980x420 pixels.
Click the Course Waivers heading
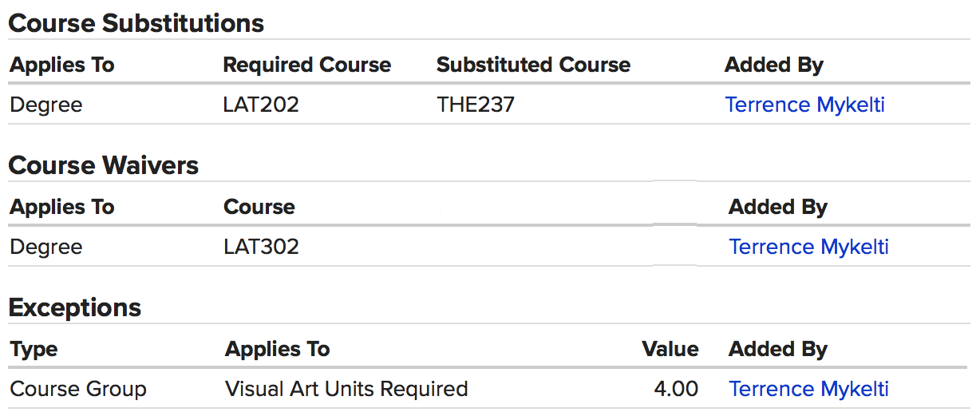click(104, 165)
